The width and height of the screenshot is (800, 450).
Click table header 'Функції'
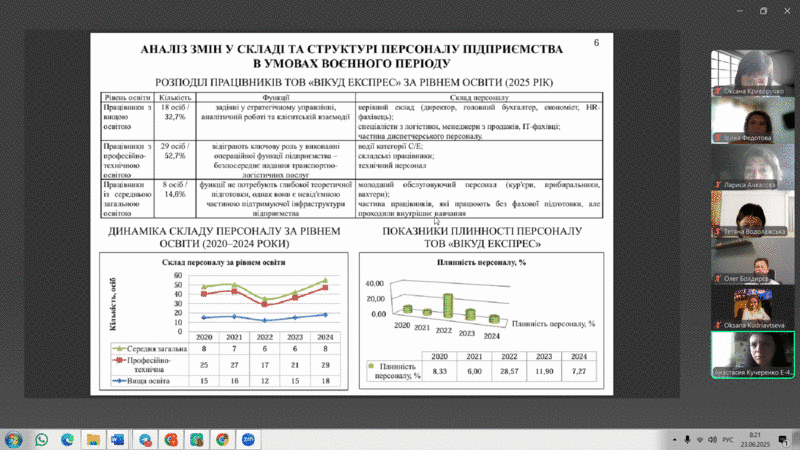[276, 97]
